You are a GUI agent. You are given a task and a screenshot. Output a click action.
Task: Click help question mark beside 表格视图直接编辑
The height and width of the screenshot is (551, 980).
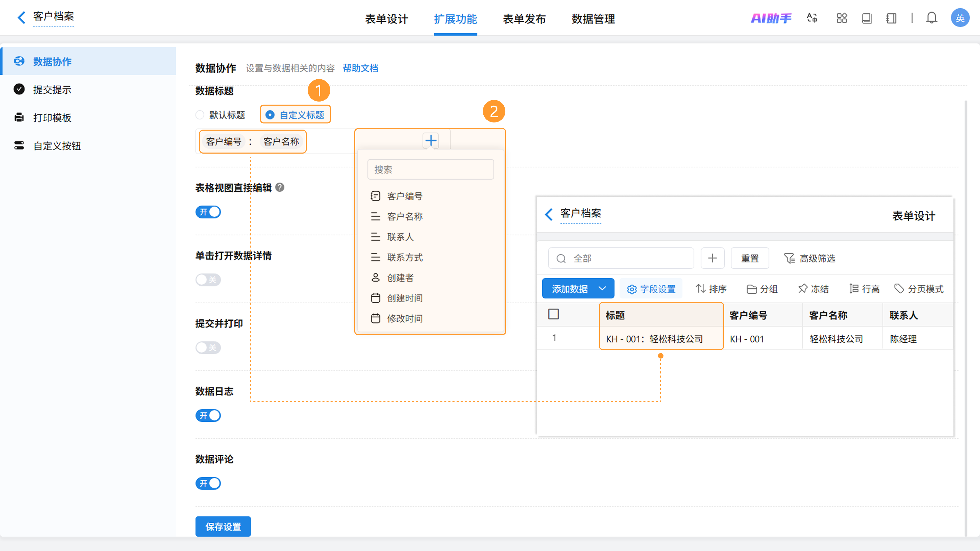point(280,187)
